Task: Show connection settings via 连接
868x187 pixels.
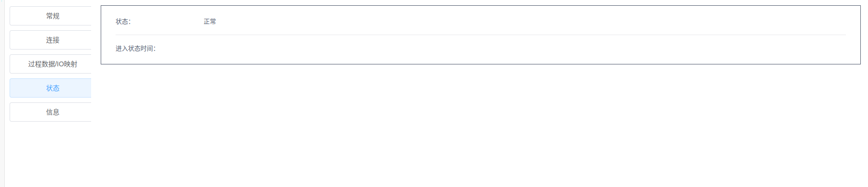Action: [50, 40]
